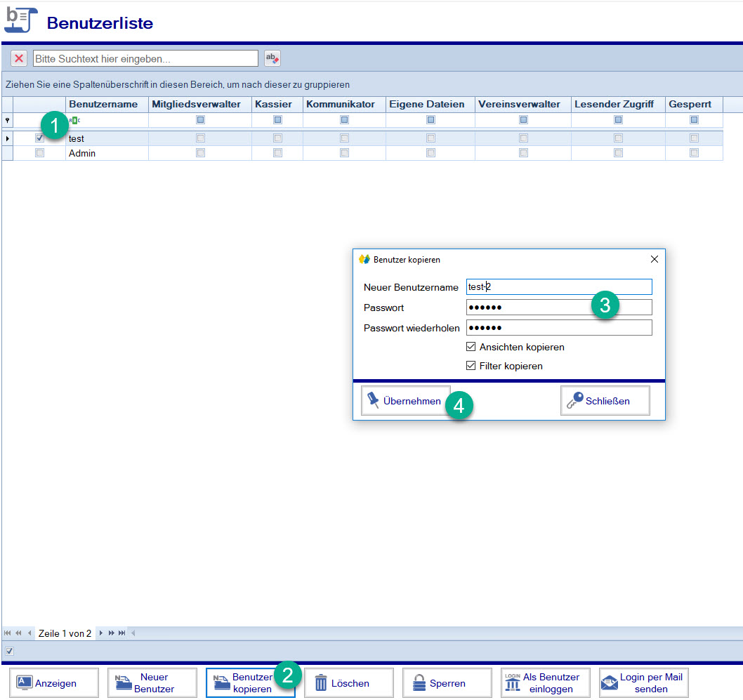743x700 pixels.
Task: Check the Admin row selection checkbox
Action: click(39, 153)
